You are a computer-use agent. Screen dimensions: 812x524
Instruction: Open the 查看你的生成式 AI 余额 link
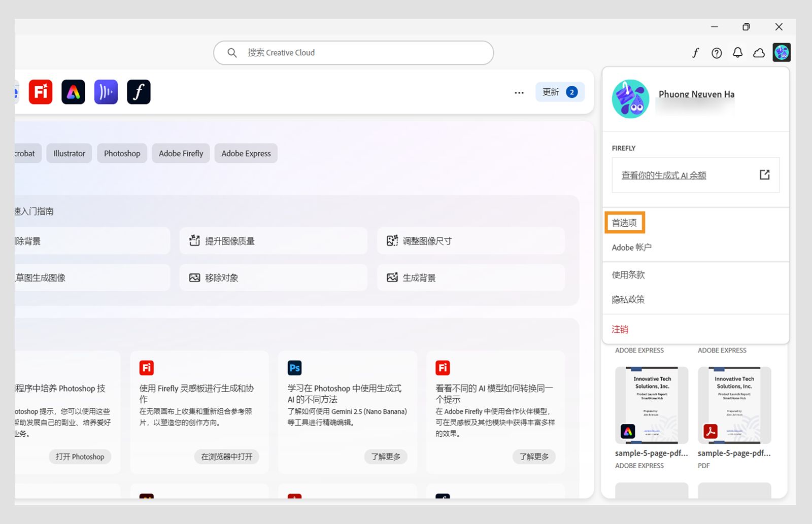(664, 176)
